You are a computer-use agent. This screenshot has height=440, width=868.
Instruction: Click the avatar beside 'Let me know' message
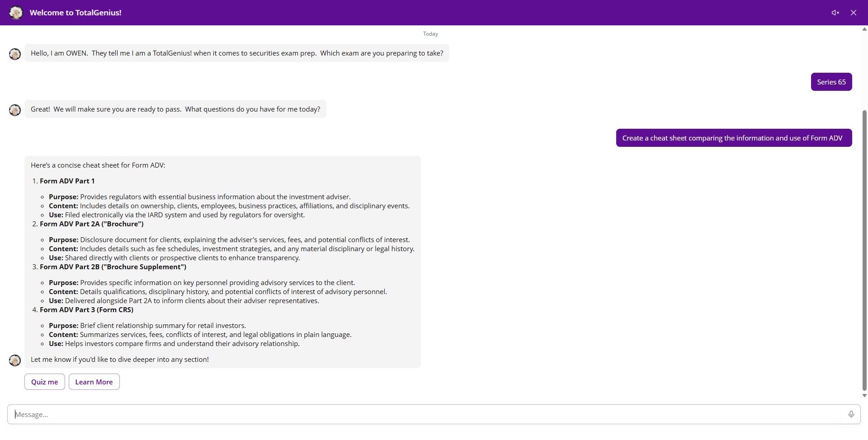point(15,360)
